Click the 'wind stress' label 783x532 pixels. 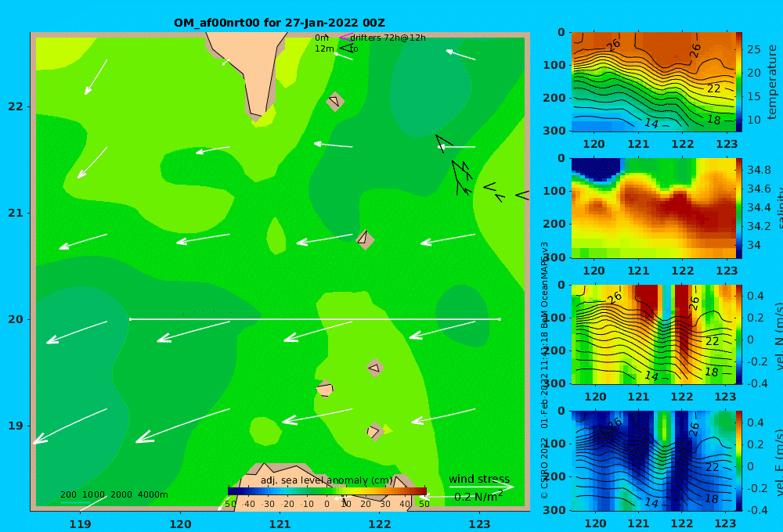click(x=479, y=479)
